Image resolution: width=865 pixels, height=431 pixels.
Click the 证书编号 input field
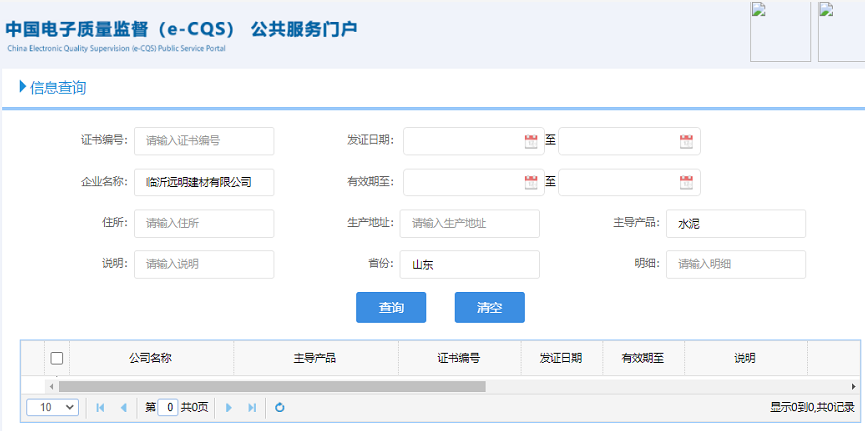pos(204,141)
